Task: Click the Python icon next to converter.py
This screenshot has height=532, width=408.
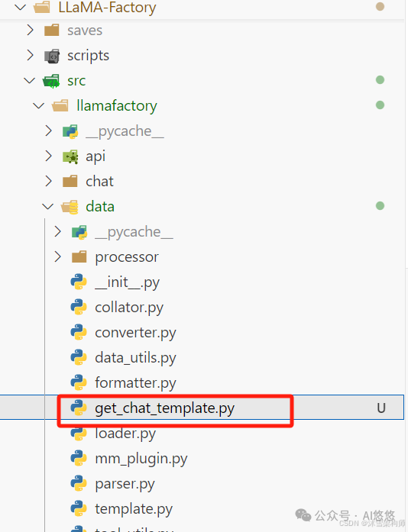Action: pos(79,332)
